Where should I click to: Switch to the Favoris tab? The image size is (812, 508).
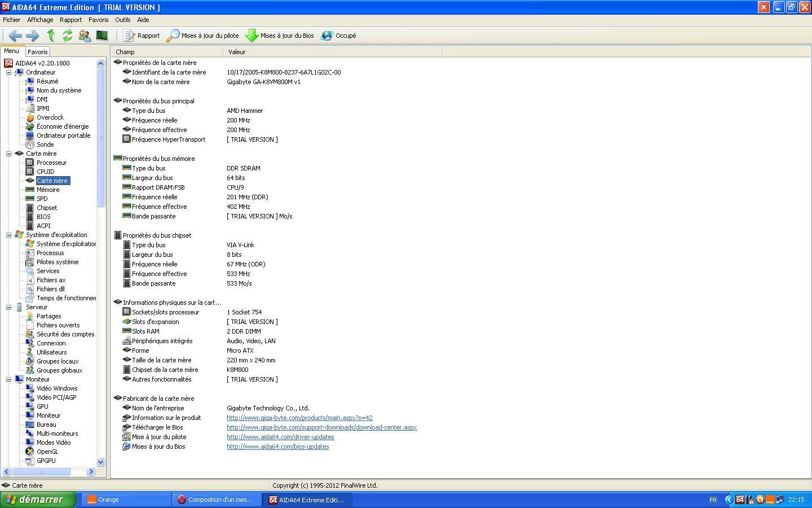[x=38, y=51]
